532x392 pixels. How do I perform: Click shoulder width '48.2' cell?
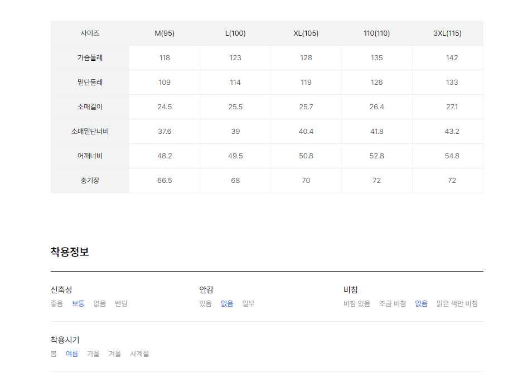tap(165, 156)
